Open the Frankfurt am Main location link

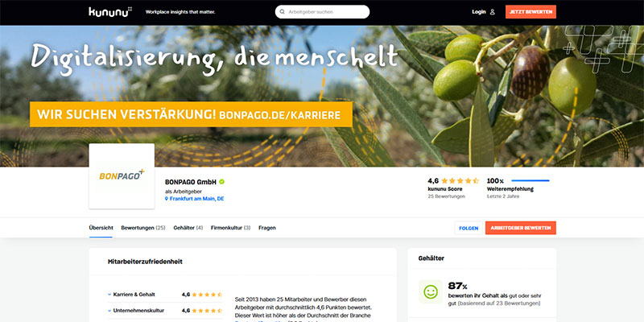196,199
